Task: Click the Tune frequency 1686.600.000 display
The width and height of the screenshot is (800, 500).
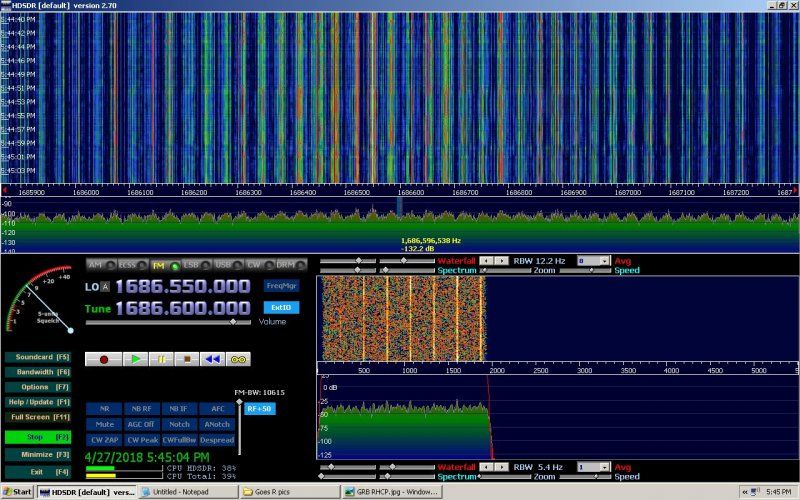Action: [183, 308]
